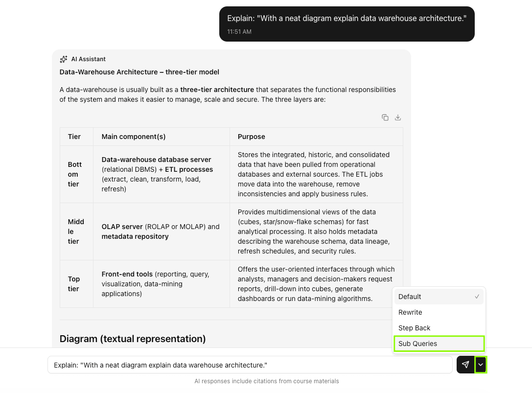Download the AI response content
Image resolution: width=532 pixels, height=393 pixels.
398,117
